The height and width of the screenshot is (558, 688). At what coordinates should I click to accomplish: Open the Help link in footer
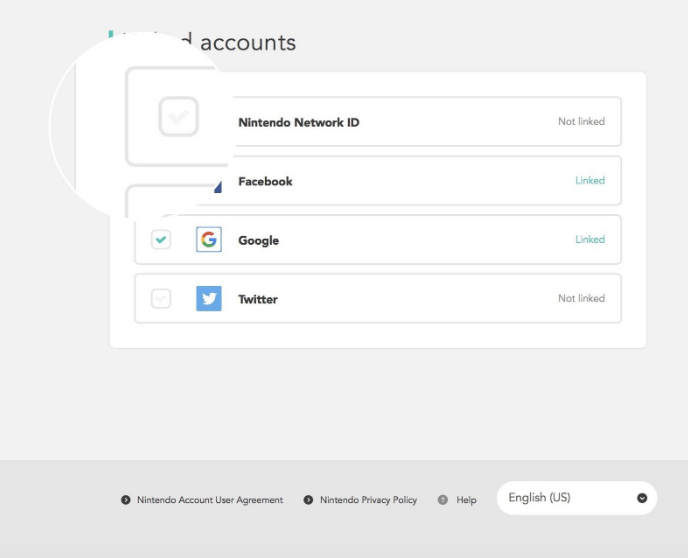click(466, 500)
